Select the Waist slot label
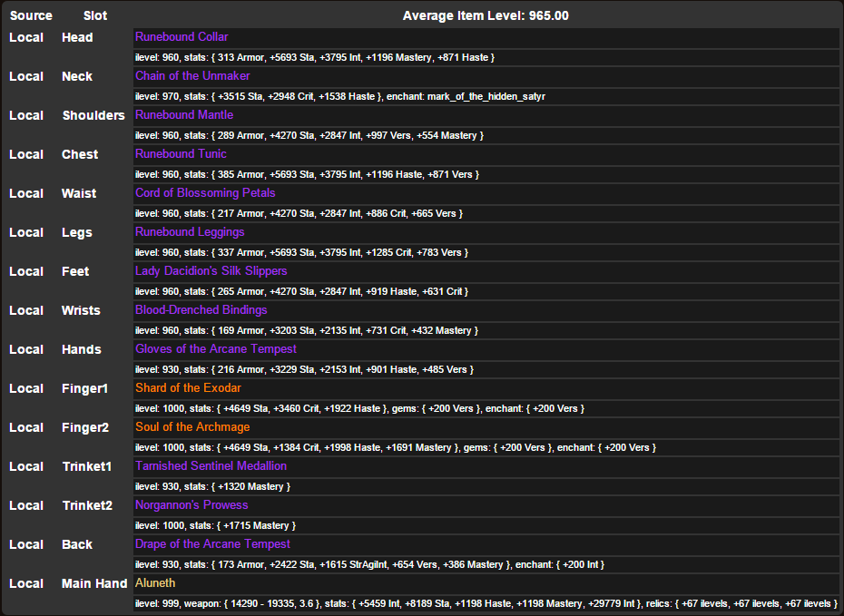 (79, 193)
